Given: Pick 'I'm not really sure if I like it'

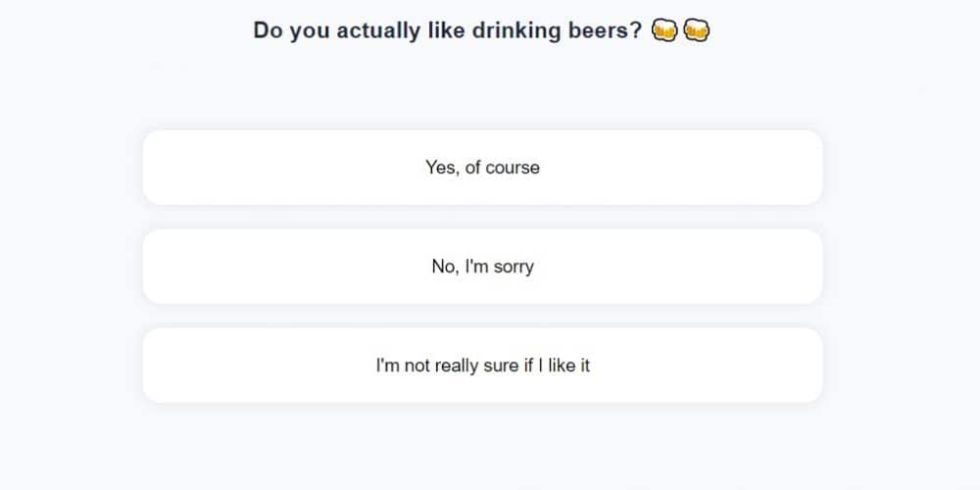Looking at the screenshot, I should point(482,366).
